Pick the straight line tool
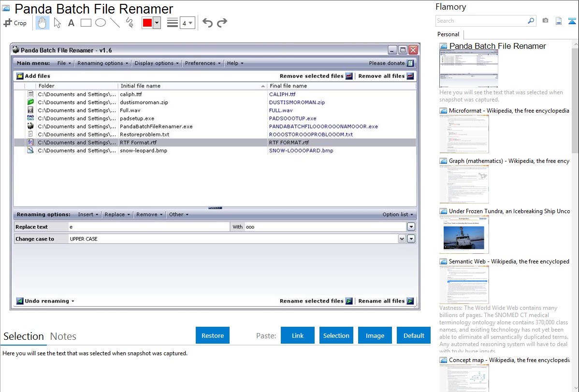Screen dimensions: 579x392 [x=115, y=23]
